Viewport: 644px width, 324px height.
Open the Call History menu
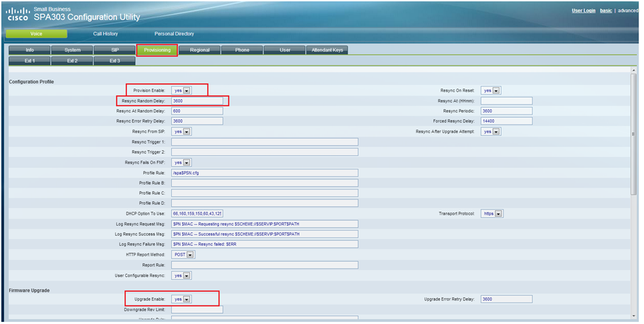click(x=106, y=33)
